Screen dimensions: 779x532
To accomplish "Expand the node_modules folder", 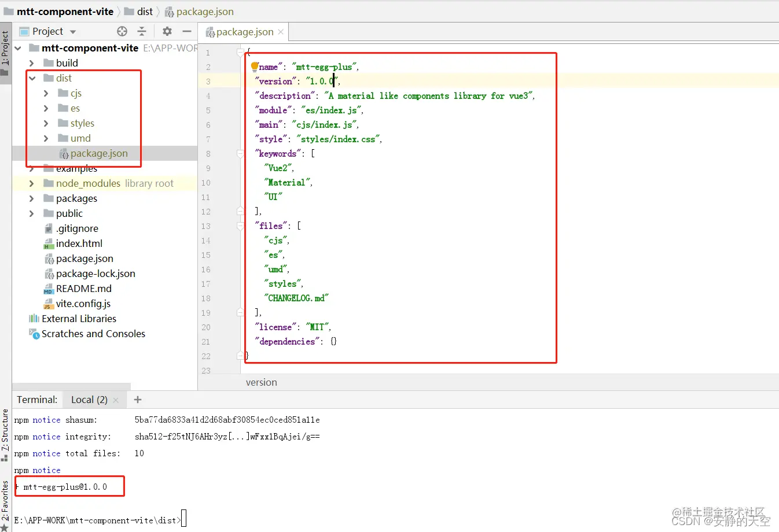I will [31, 183].
